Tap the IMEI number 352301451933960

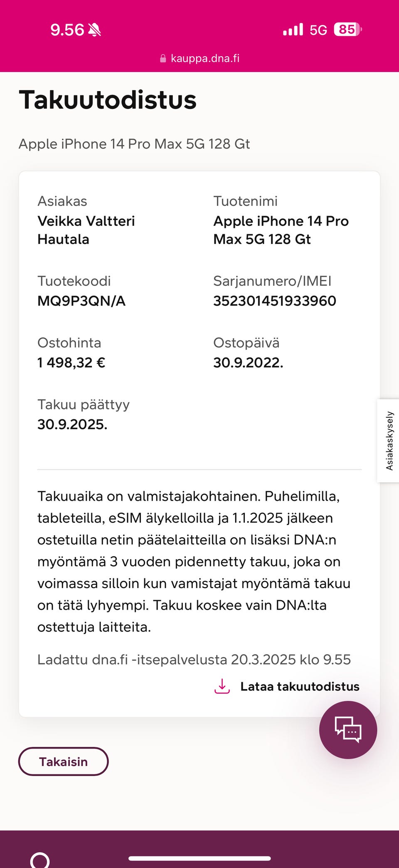275,301
